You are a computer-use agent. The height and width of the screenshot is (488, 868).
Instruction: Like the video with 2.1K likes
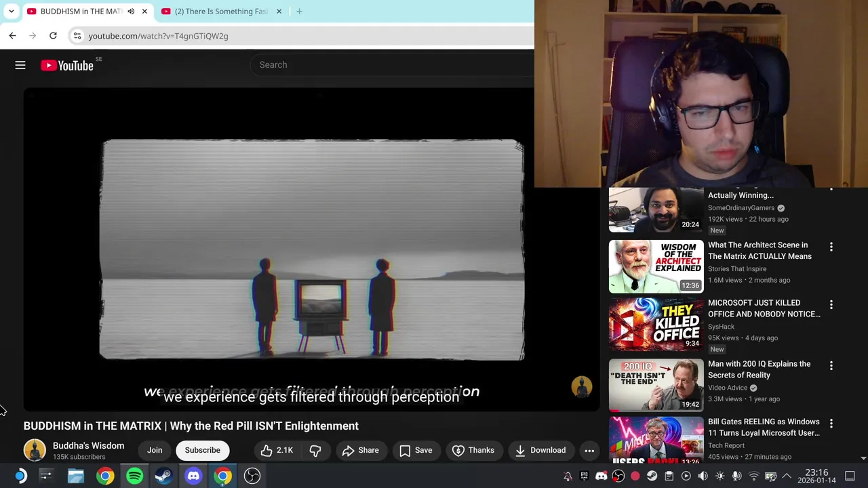point(277,450)
